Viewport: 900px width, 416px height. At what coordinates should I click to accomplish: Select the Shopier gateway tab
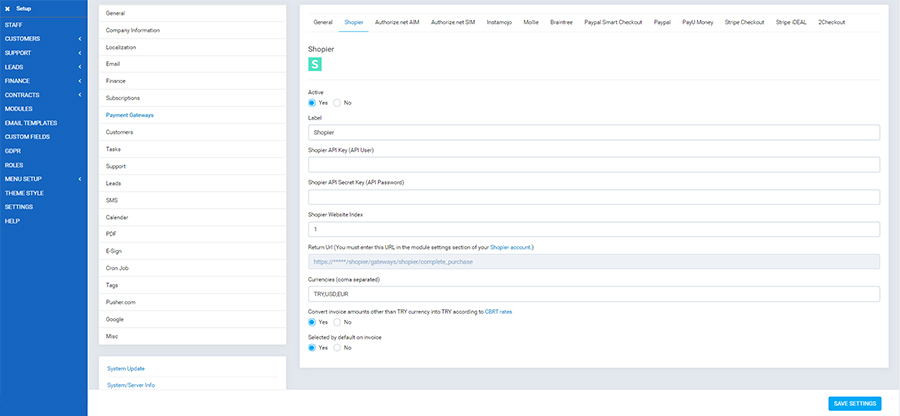(354, 22)
